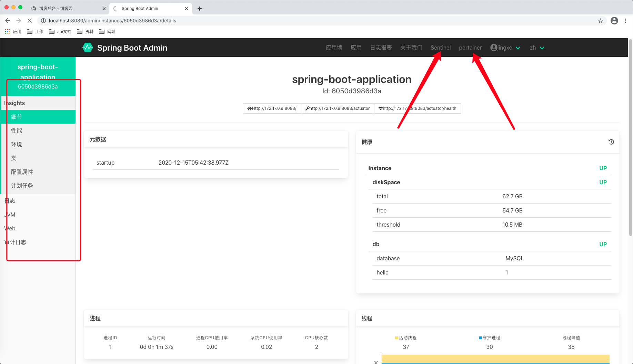This screenshot has height=364, width=633.
Task: Open portainer link in the navbar
Action: [x=470, y=48]
